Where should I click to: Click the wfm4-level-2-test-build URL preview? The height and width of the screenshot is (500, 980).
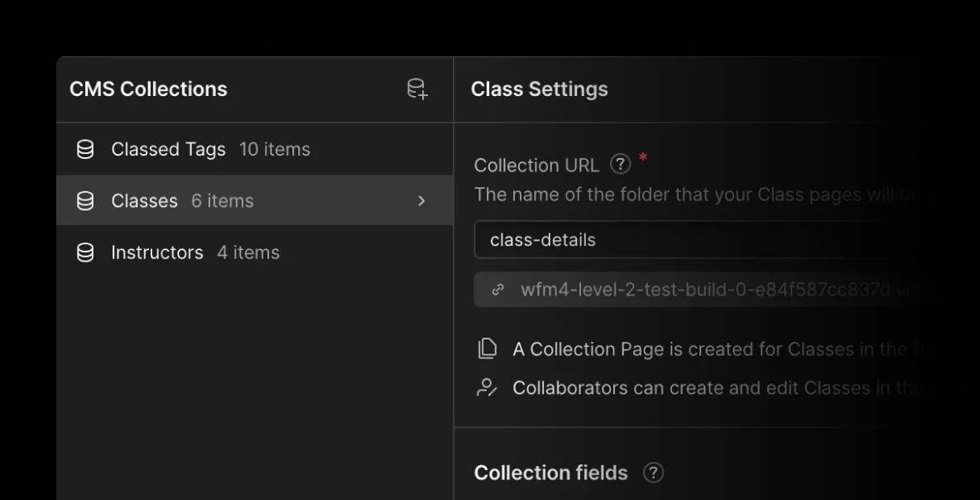click(x=704, y=290)
